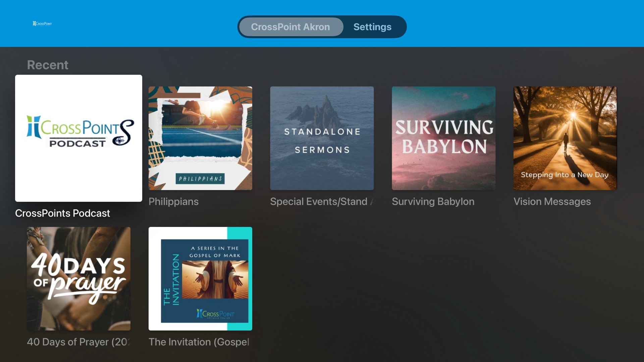Open the CrossPoints Podcast artwork

tap(78, 138)
